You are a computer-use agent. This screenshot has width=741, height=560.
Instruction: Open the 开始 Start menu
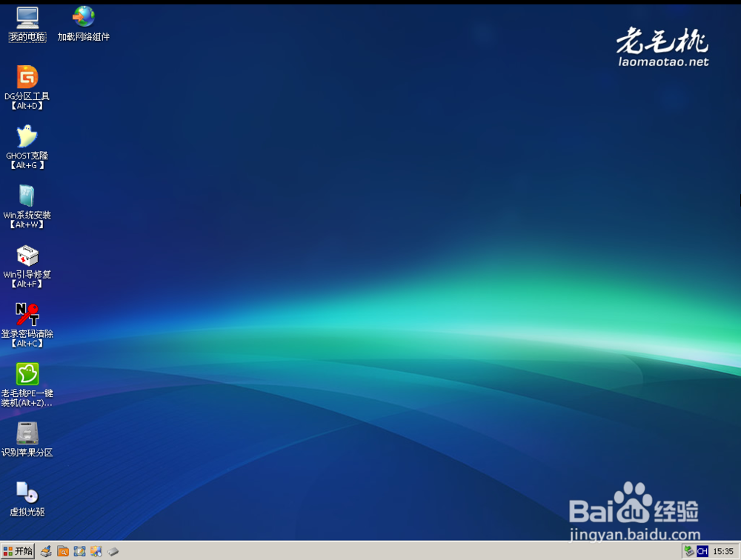coord(17,551)
